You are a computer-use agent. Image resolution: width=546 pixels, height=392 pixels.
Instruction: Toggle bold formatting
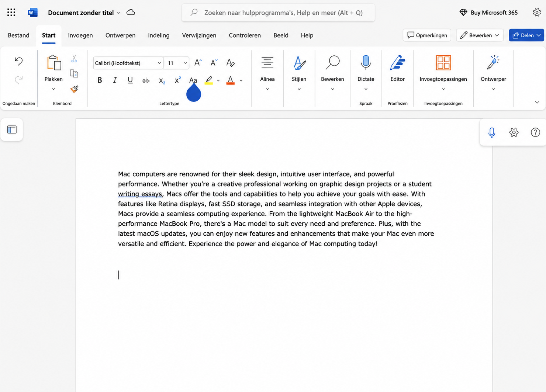[100, 80]
